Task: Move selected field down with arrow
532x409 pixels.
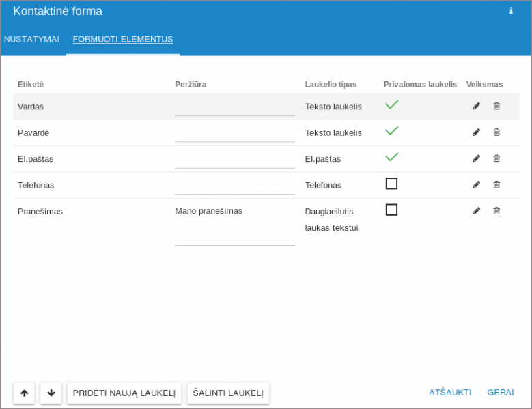Action: (51, 393)
